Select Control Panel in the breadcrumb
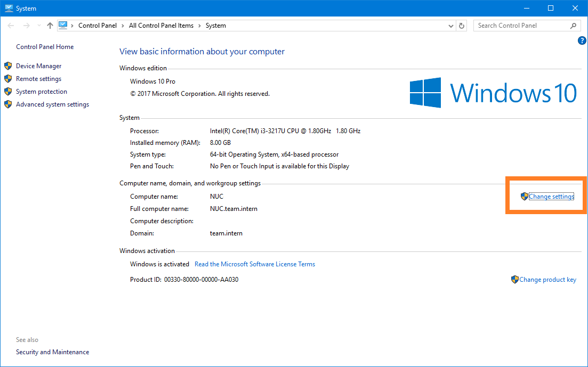588x367 pixels. [98, 26]
